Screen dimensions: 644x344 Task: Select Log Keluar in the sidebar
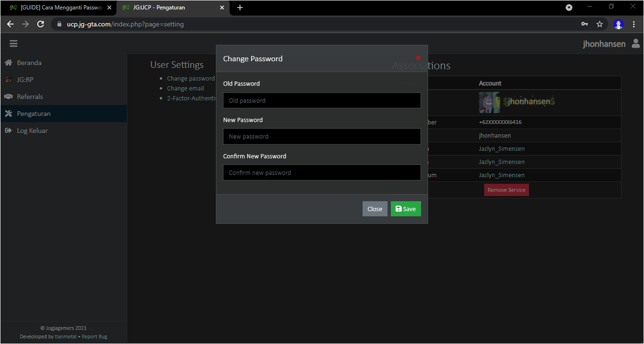tap(63, 130)
